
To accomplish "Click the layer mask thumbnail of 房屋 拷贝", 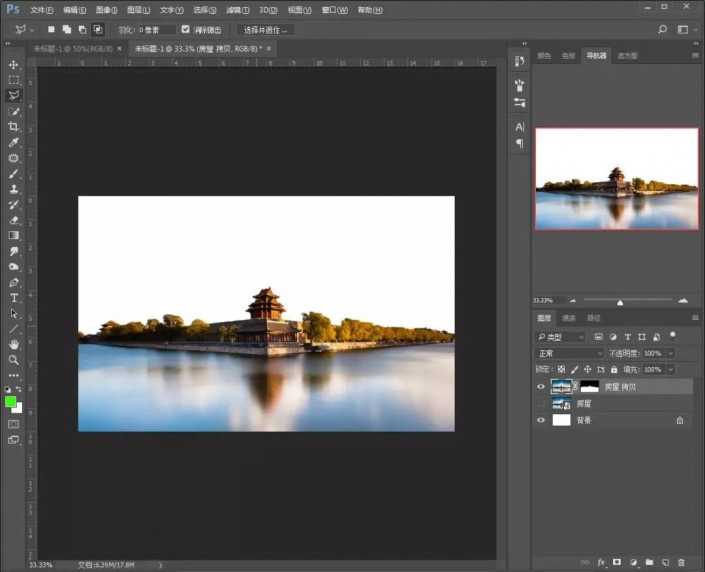I will tap(591, 386).
